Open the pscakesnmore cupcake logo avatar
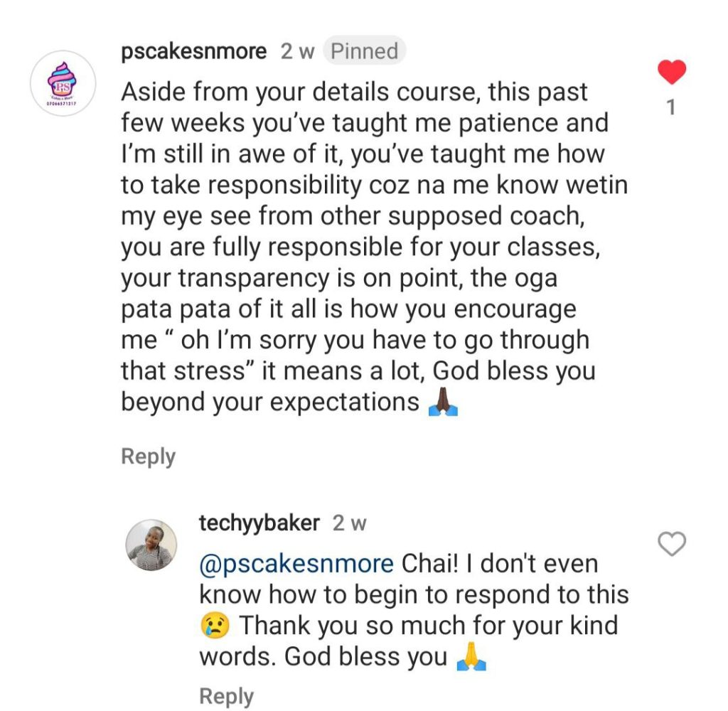Screen dimensions: 728x711 (x=63, y=83)
